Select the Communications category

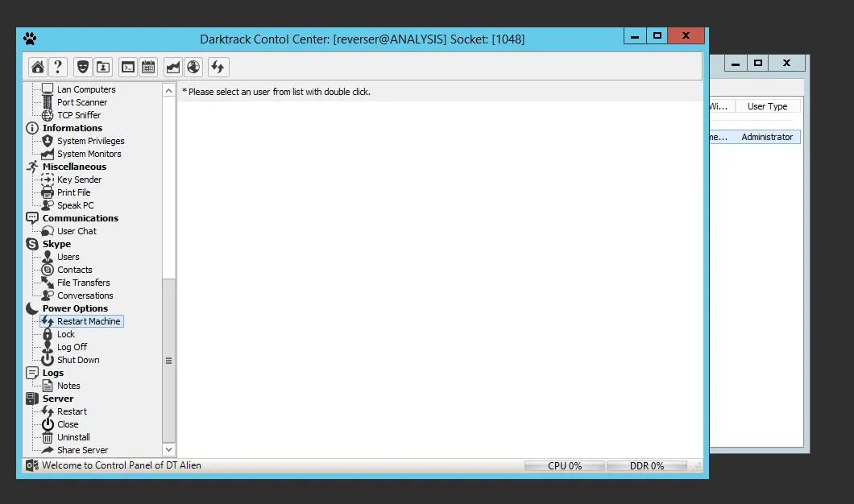click(x=81, y=218)
